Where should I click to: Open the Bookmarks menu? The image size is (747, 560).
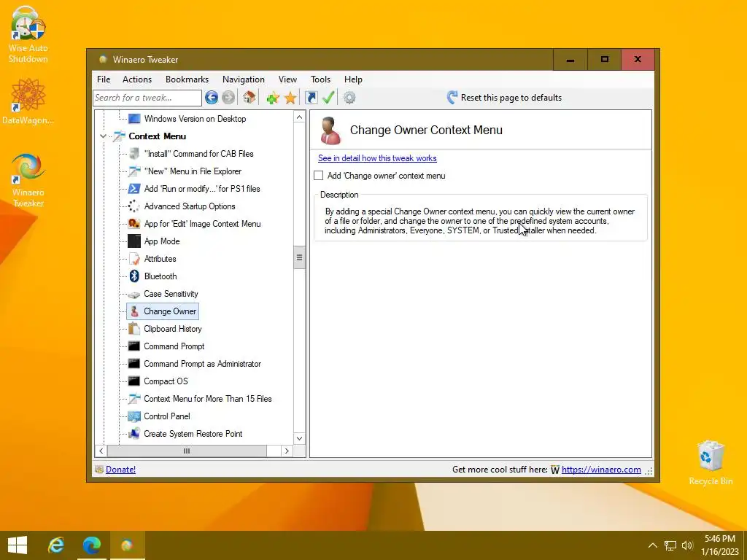(187, 79)
